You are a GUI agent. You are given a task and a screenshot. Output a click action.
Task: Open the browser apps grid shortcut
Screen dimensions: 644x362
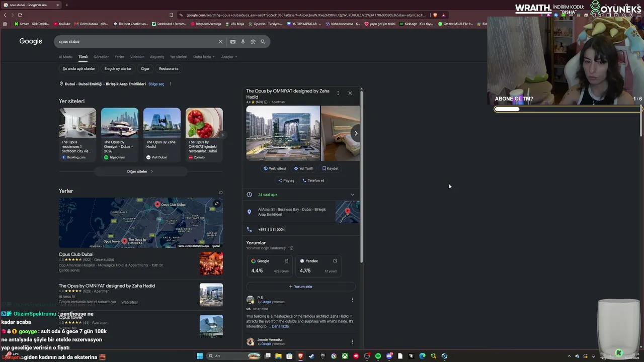(5, 24)
